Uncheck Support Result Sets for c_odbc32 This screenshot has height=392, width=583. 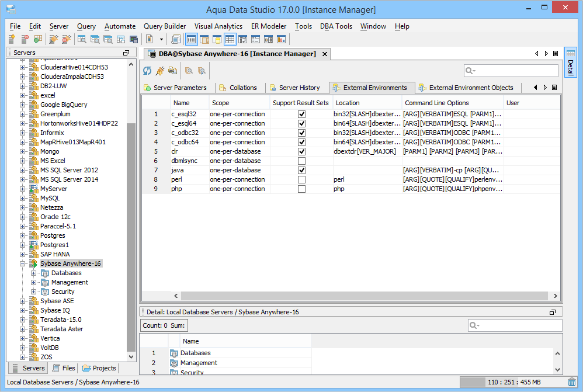(301, 133)
